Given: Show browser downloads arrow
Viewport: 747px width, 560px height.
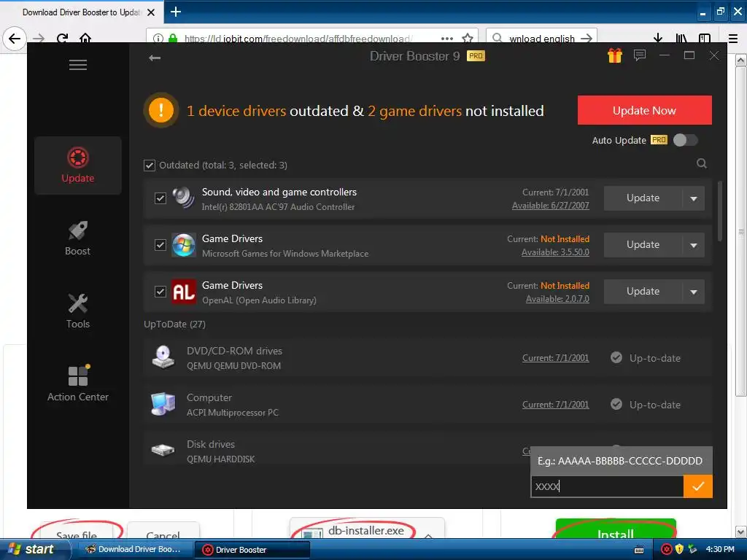Looking at the screenshot, I should [x=658, y=38].
